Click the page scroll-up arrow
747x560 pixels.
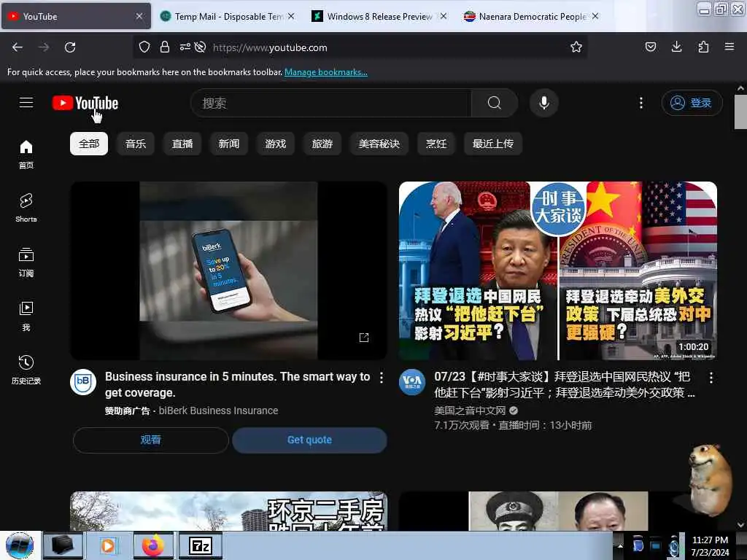pyautogui.click(x=740, y=88)
